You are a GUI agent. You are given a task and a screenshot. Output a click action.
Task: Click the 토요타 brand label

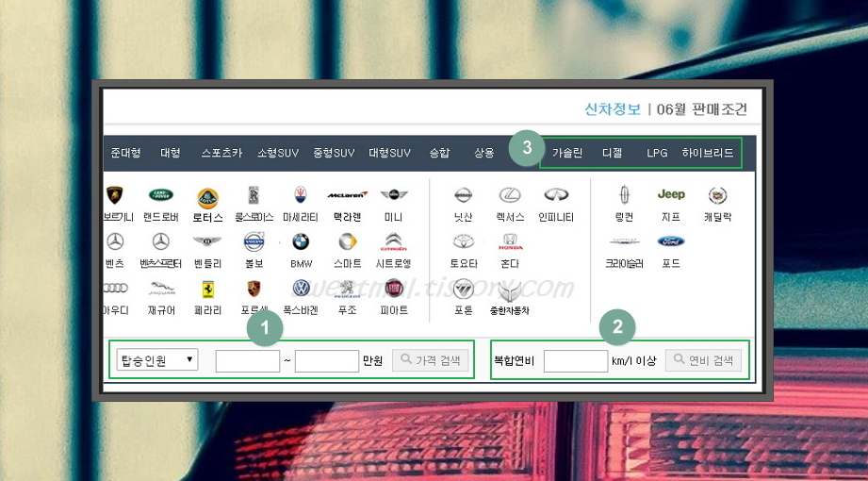click(464, 264)
